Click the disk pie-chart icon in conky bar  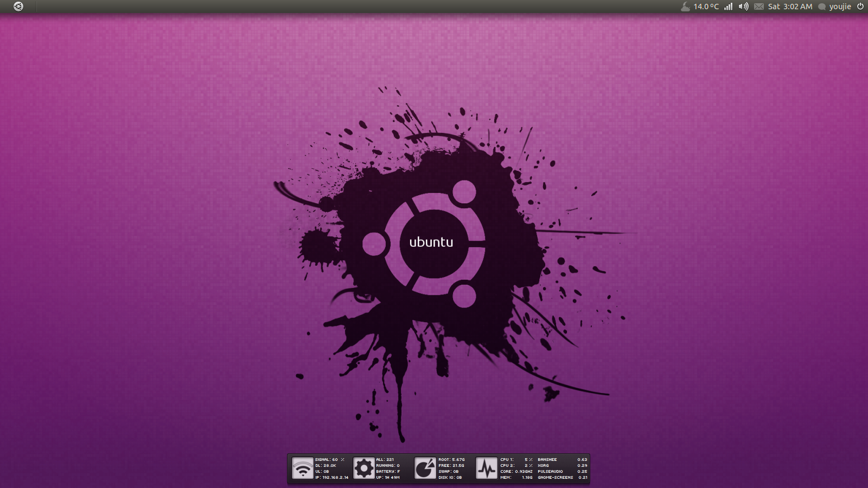click(x=425, y=468)
